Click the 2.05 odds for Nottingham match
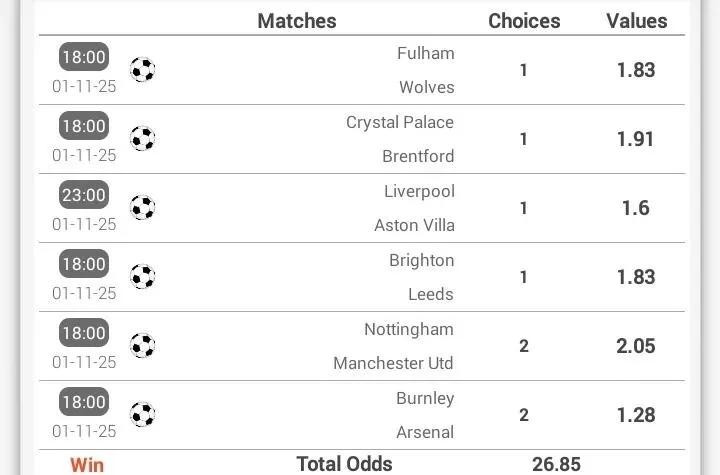Image resolution: width=720 pixels, height=475 pixels. [x=636, y=346]
